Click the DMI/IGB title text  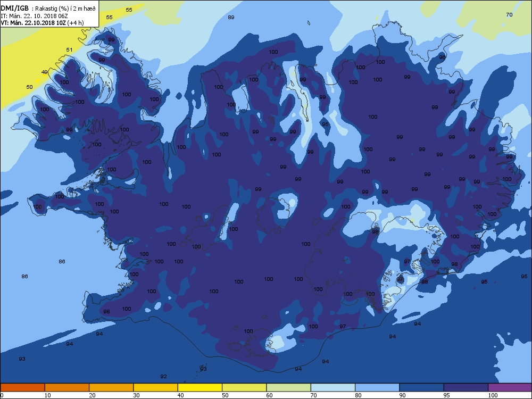(15, 9)
